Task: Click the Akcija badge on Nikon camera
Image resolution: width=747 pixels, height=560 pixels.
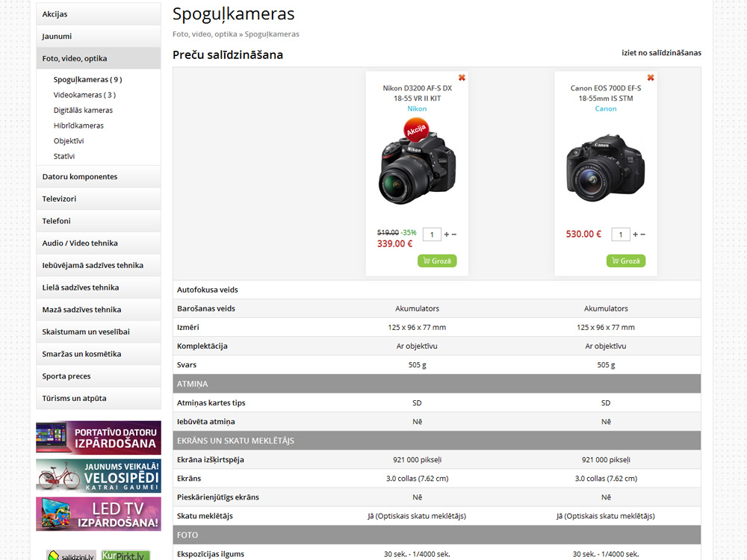Action: coord(416,129)
